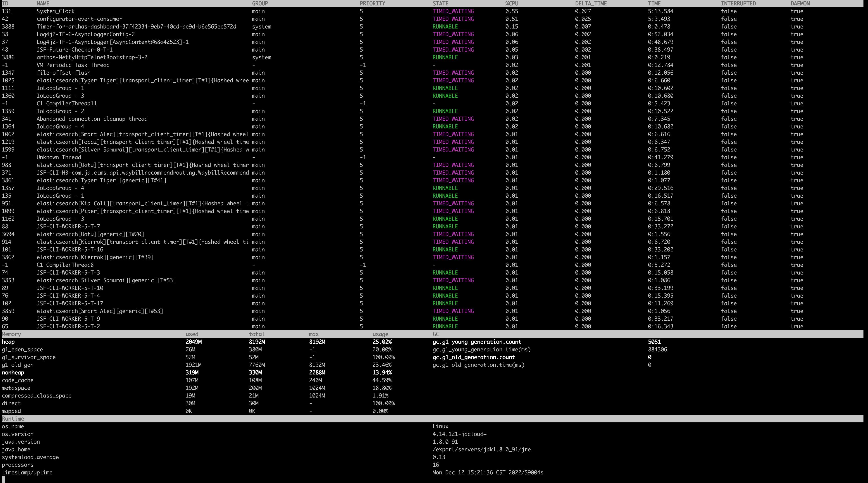Click the nonheap memory row label
Viewport: 868px width, 483px height.
coord(13,372)
